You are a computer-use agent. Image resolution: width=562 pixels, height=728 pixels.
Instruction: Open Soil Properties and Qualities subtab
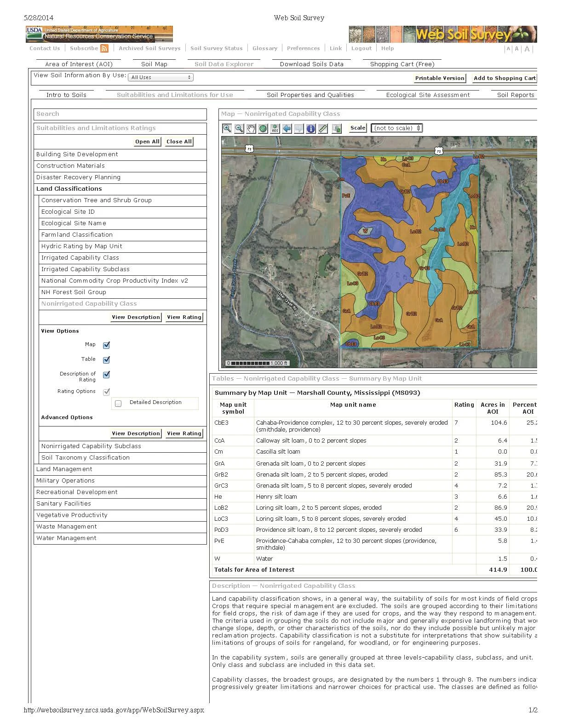click(310, 95)
